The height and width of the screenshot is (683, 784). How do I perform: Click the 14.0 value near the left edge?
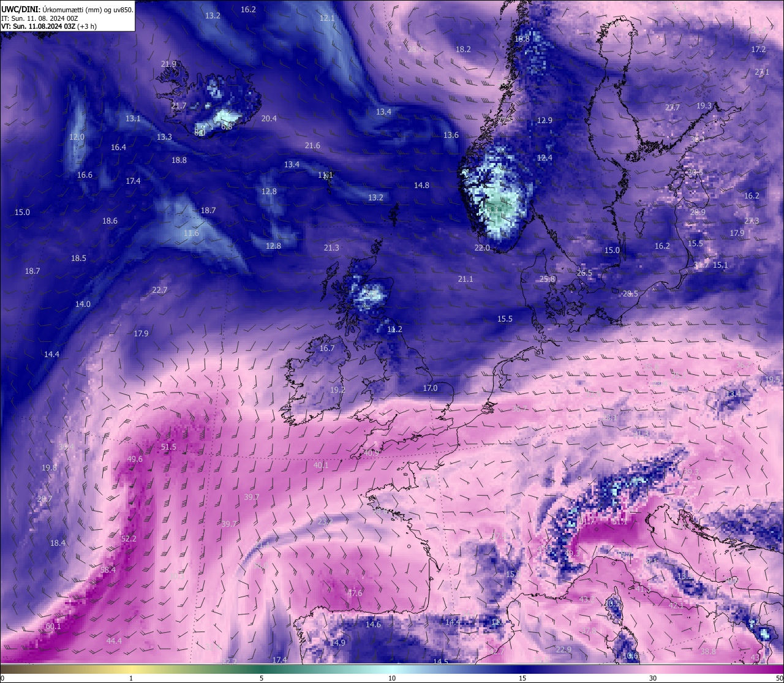tap(83, 304)
